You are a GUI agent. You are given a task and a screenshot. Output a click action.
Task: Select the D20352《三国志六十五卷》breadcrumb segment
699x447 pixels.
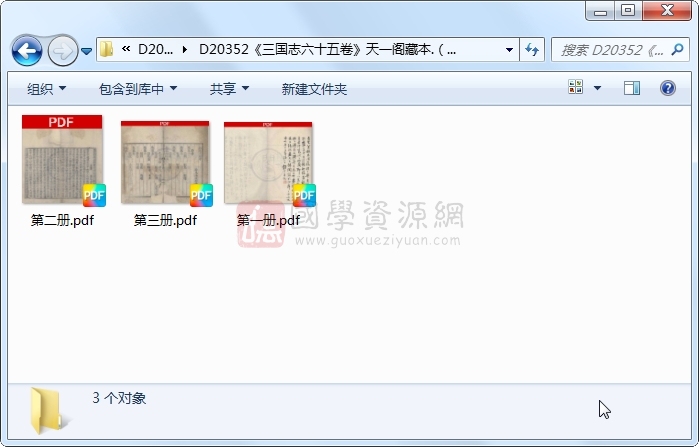coord(327,49)
